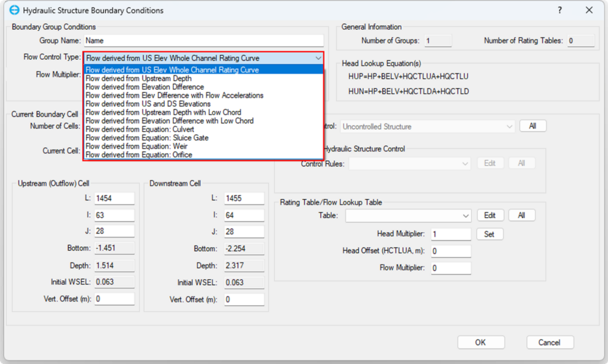Click the Group Name text field
Screen dimensions: 608x364
pyautogui.click(x=204, y=41)
